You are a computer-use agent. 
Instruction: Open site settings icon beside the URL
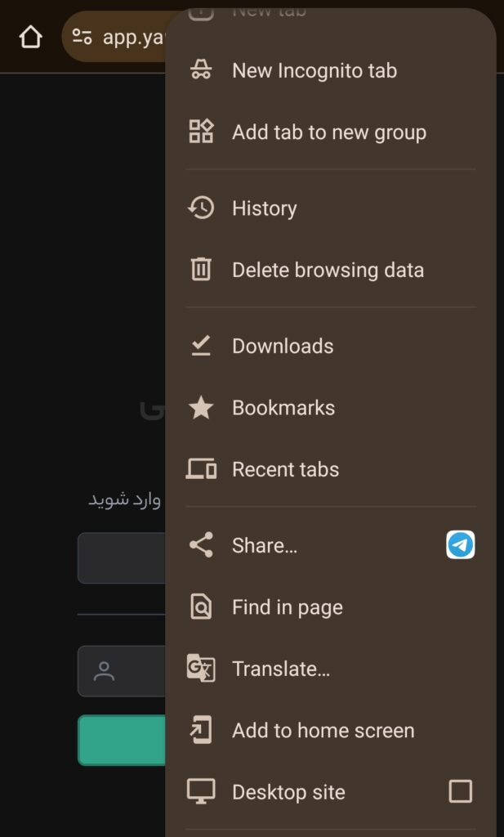pyautogui.click(x=83, y=37)
